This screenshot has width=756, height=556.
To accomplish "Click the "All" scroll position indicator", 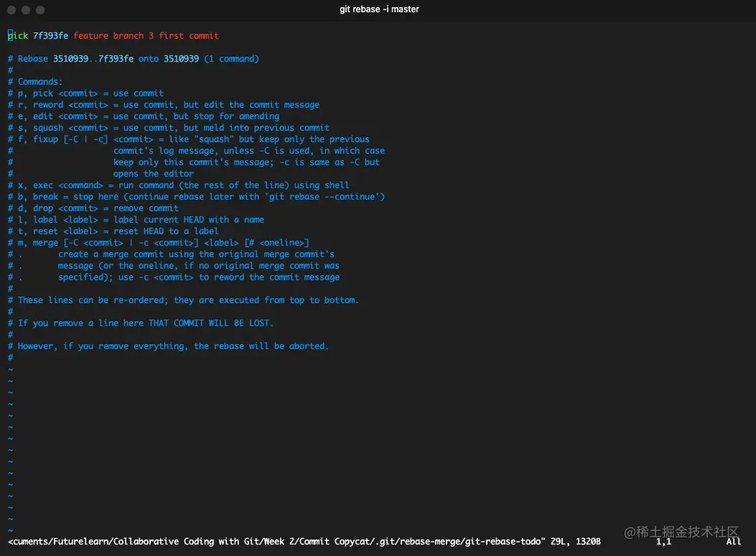I will pos(733,542).
